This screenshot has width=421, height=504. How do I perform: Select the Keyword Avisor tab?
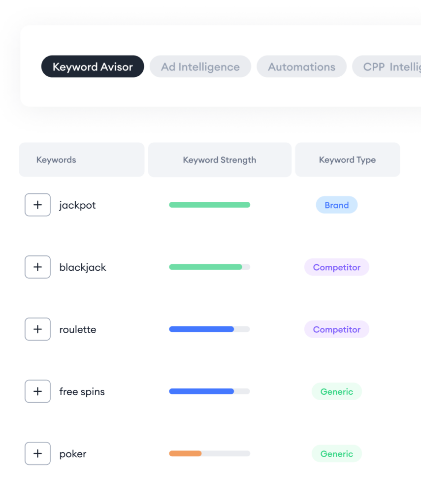click(93, 66)
